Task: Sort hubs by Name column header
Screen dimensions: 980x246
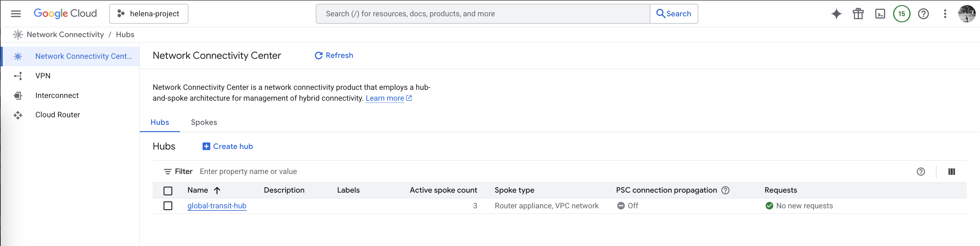Action: pyautogui.click(x=198, y=190)
